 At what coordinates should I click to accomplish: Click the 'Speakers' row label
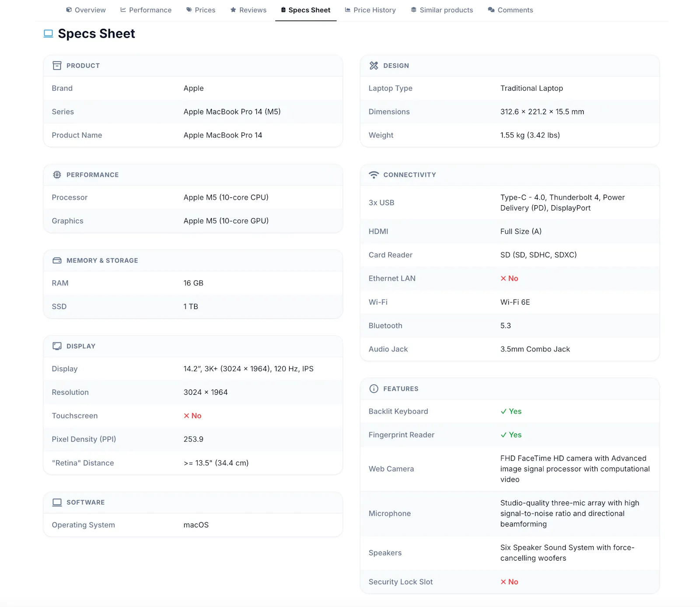click(x=385, y=553)
